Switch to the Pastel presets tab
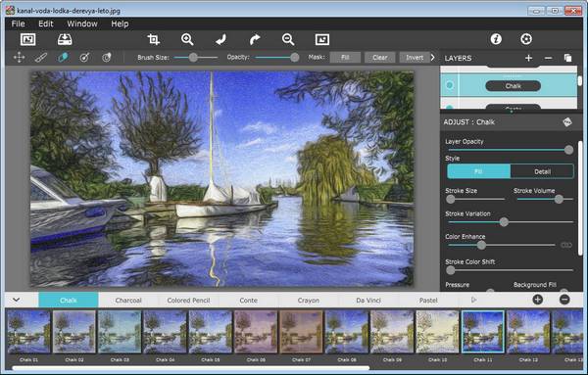This screenshot has width=588, height=375. coord(428,300)
